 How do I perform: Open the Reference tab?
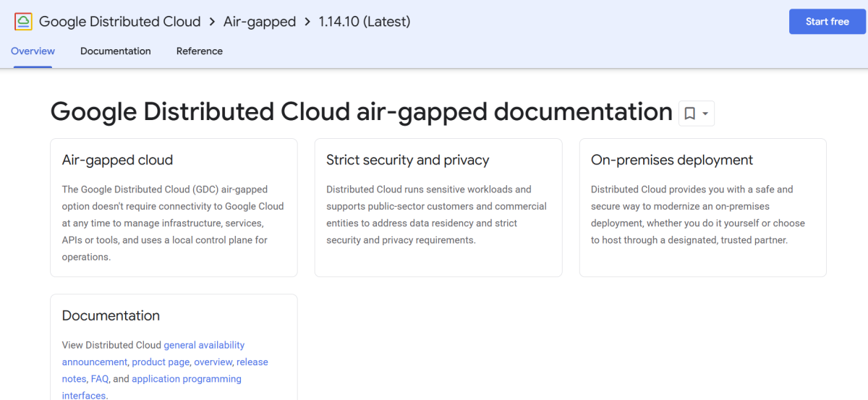(x=200, y=51)
